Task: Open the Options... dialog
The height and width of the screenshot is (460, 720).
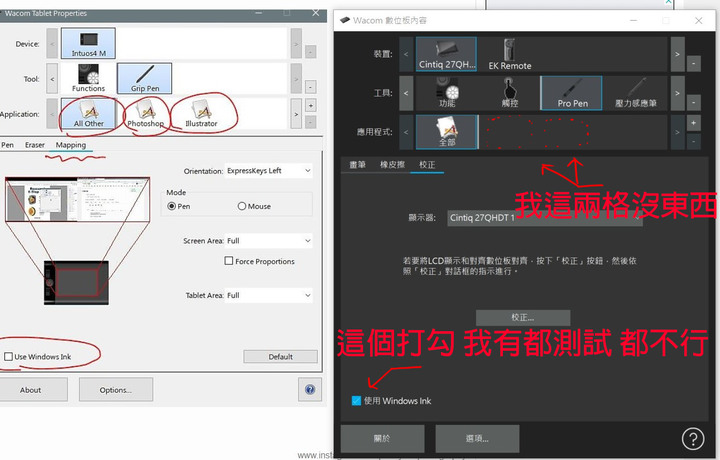Action: coord(116,390)
